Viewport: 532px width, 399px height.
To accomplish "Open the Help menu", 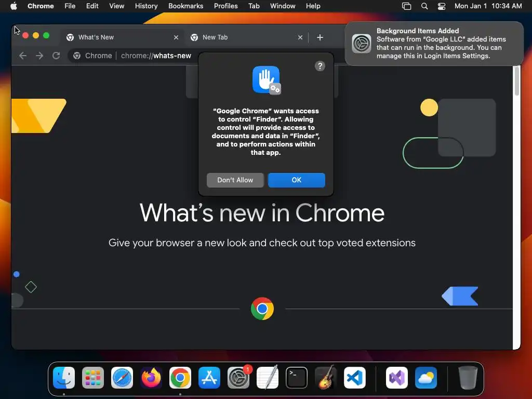I will [x=313, y=6].
